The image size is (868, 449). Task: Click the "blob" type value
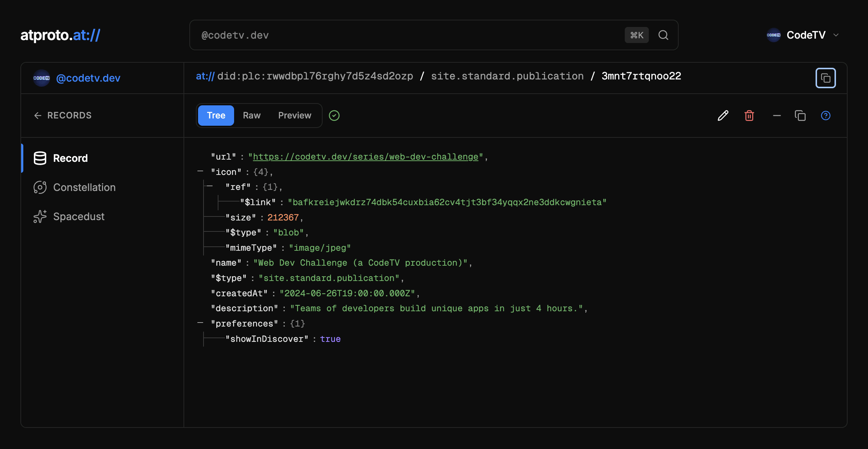tap(288, 233)
